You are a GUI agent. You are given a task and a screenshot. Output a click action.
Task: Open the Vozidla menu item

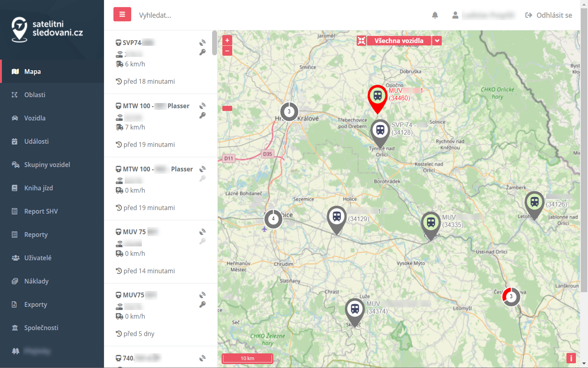coord(52,118)
